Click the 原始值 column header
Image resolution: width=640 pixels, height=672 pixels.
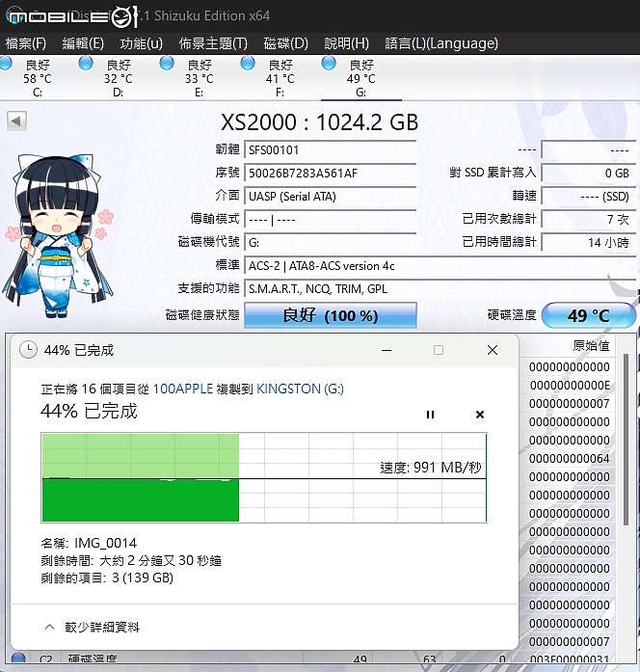pyautogui.click(x=591, y=345)
